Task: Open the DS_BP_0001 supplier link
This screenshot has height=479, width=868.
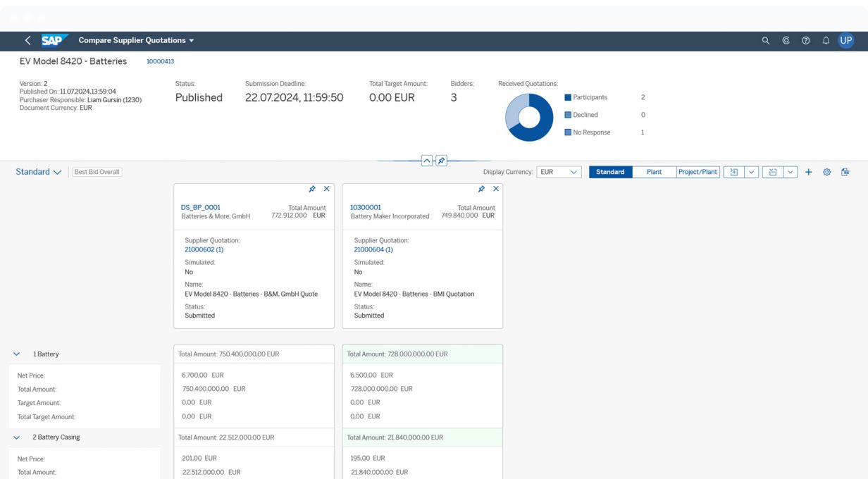Action: (x=201, y=207)
